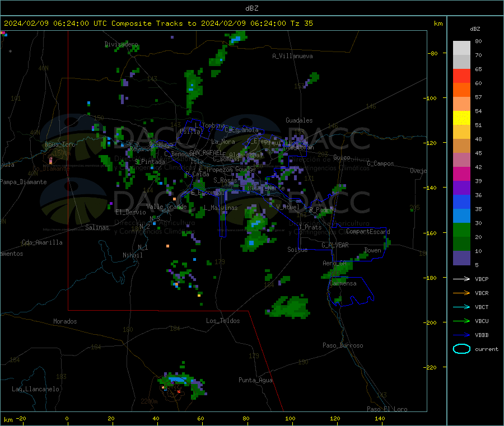The width and height of the screenshot is (504, 426).
Task: Click the Pampa_Diamante map label
Action: 24,182
